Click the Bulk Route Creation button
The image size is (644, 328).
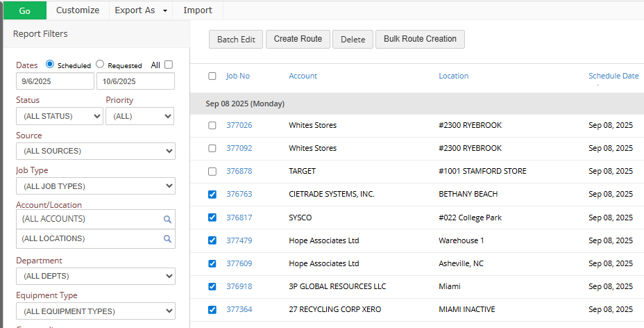tap(420, 39)
